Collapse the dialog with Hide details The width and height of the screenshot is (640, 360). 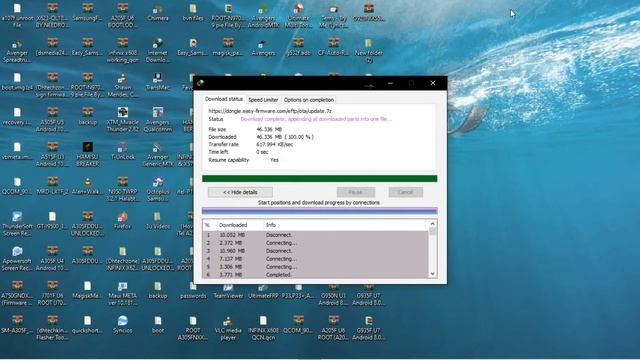pos(240,192)
